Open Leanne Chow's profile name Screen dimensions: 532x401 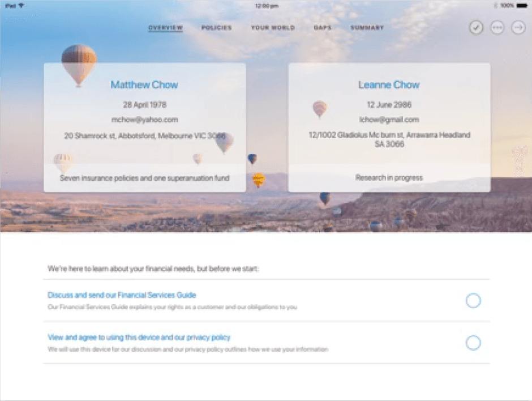click(x=389, y=84)
